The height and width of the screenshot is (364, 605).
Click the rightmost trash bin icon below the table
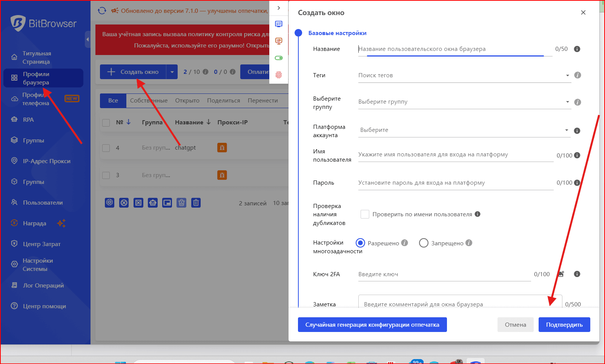click(196, 203)
